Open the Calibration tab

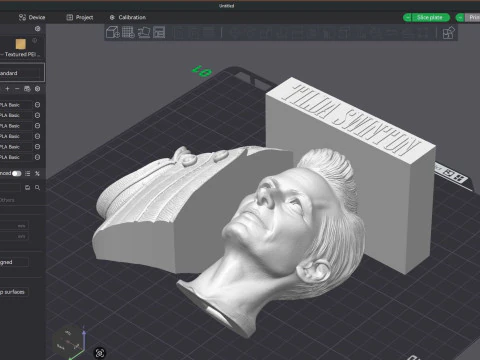[128, 17]
